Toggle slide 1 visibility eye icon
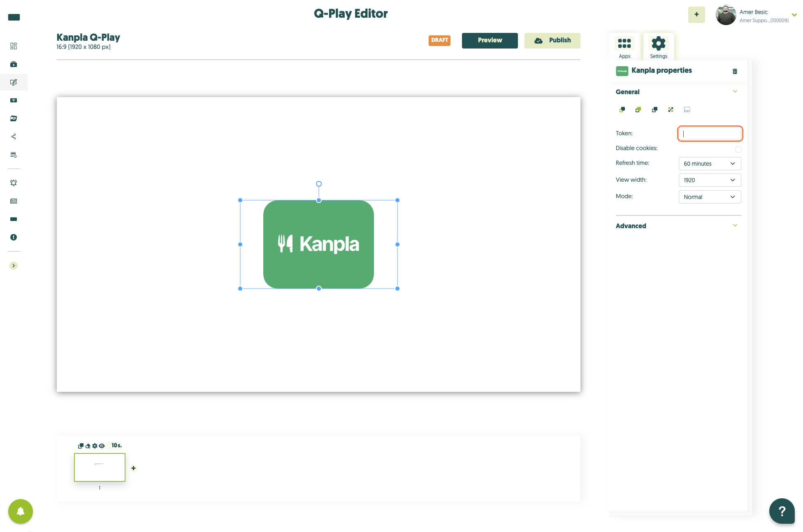The image size is (803, 532). click(x=102, y=446)
